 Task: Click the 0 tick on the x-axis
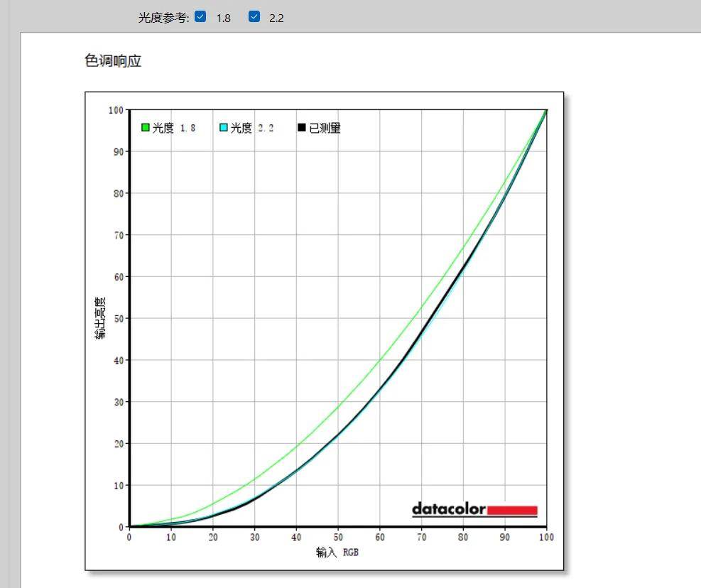[129, 537]
